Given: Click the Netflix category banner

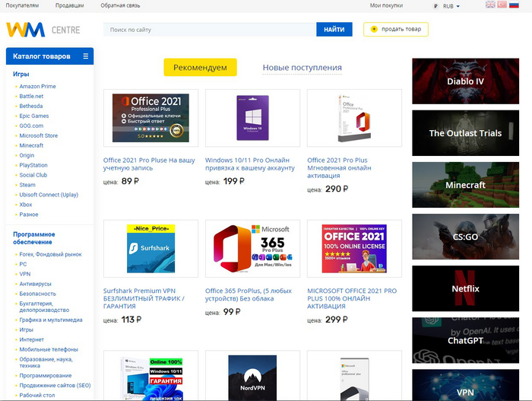Looking at the screenshot, I should (x=466, y=288).
